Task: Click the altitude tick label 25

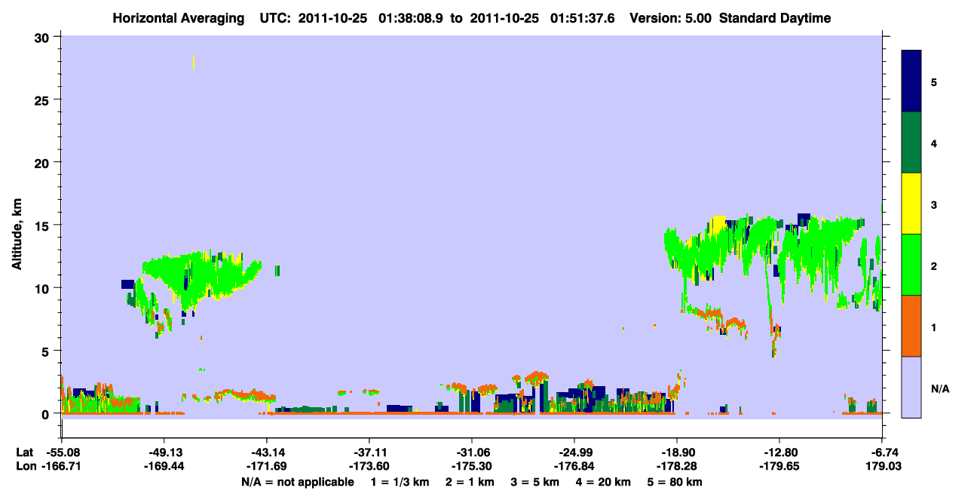Action: coord(44,100)
